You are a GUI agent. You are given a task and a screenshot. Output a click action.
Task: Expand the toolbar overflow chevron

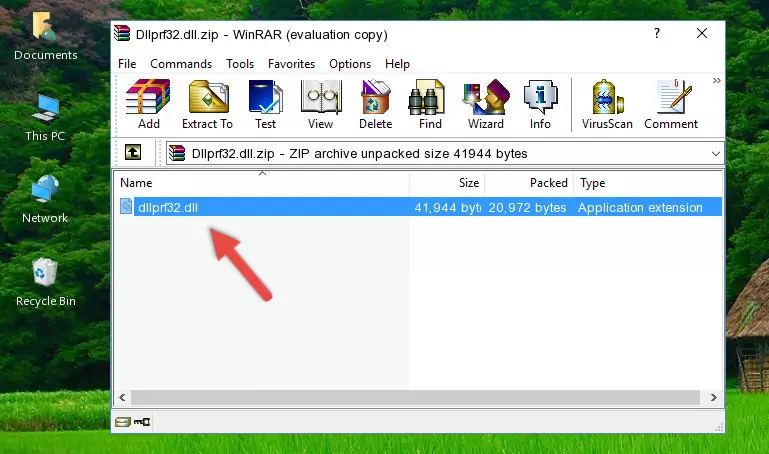pyautogui.click(x=717, y=80)
